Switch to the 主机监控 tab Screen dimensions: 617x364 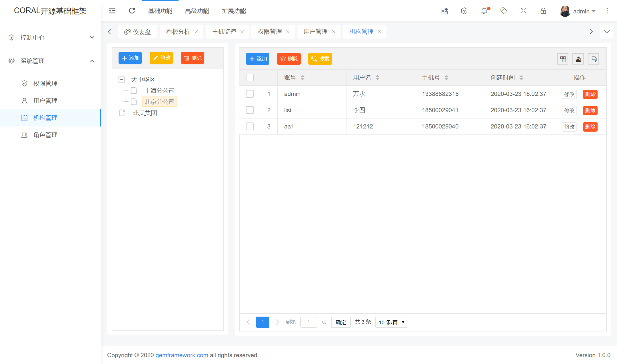point(224,32)
